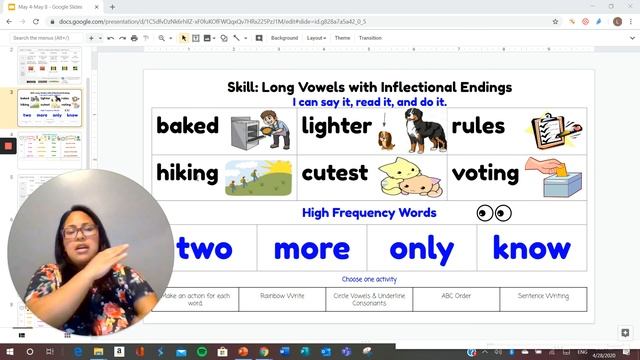Click the browser address bar URL
This screenshot has height=360, width=640.
[x=212, y=22]
